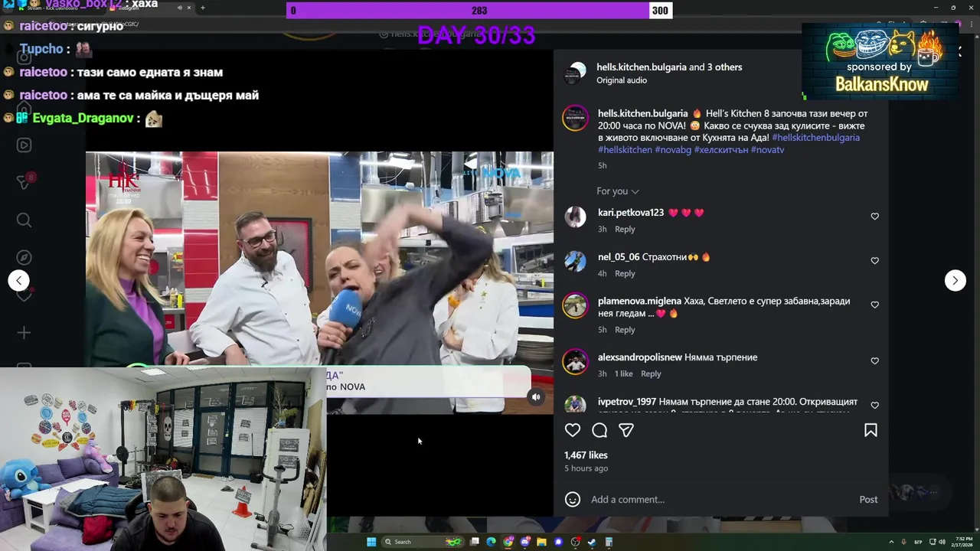Click the Instagram logo in sidebar
The image size is (980, 551).
(24, 57)
